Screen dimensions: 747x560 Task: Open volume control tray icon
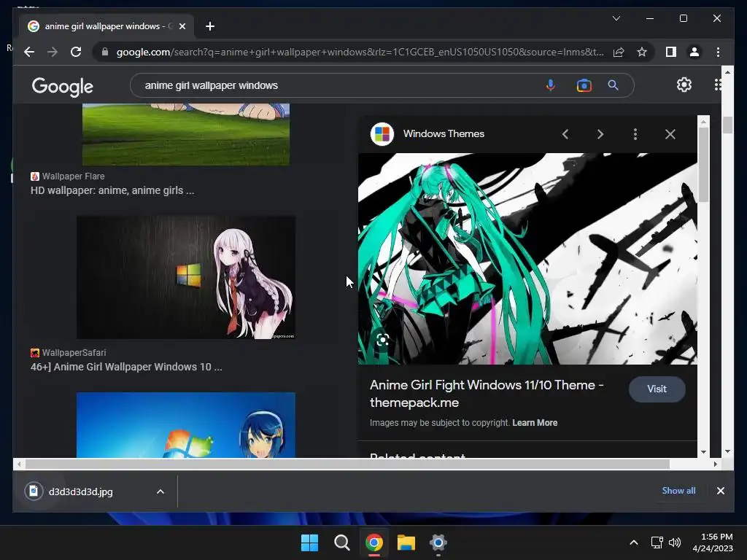click(x=675, y=542)
